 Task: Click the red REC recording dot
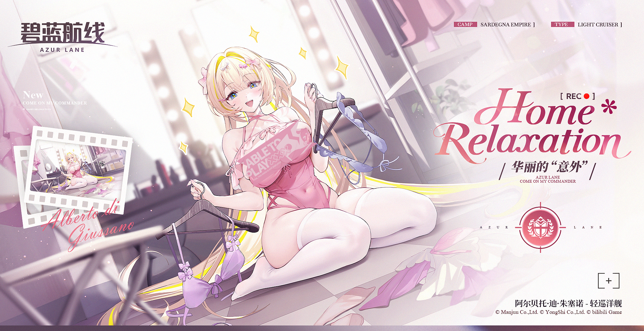586,96
